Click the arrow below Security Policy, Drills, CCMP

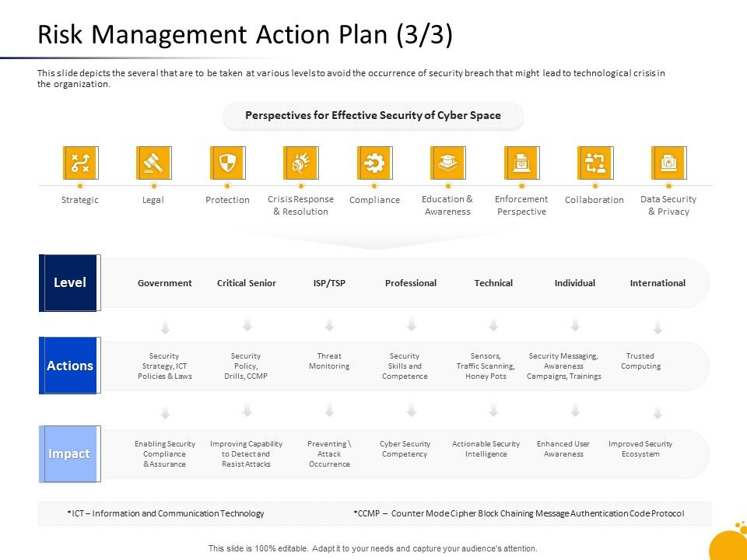pyautogui.click(x=247, y=411)
